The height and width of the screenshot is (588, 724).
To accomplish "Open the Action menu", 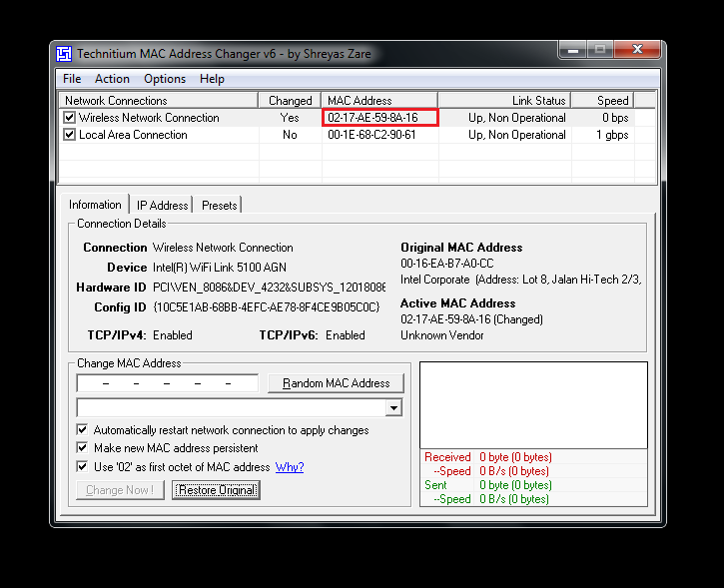I will (112, 79).
